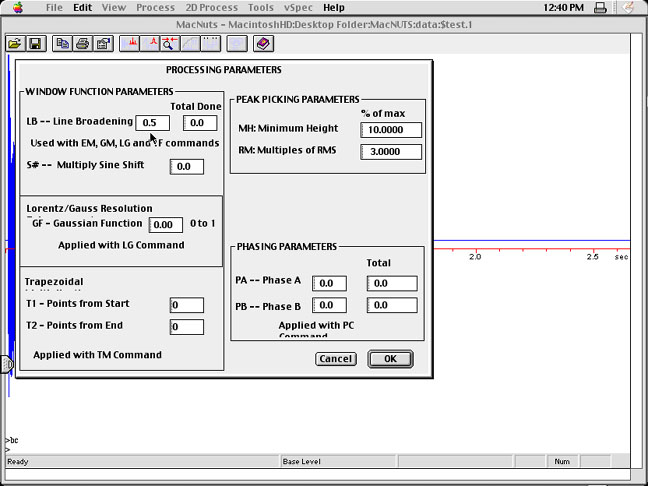648x486 pixels.
Task: Click the RM Multiples of RMS field
Action: click(392, 152)
